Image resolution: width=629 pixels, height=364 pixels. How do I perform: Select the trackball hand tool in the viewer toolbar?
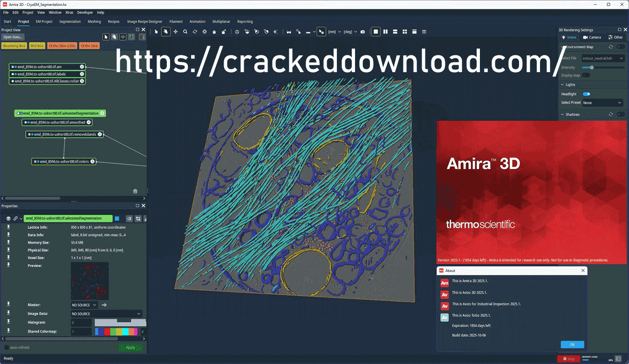pos(166,32)
